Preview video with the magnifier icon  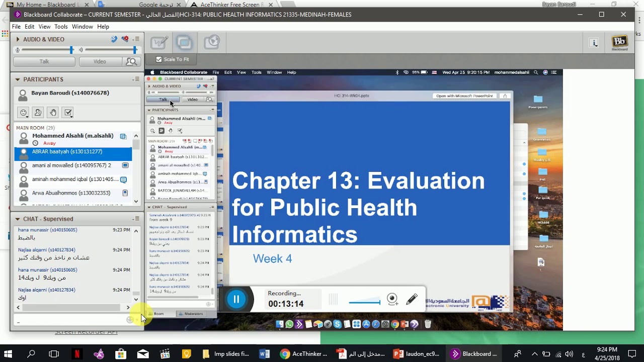[131, 62]
